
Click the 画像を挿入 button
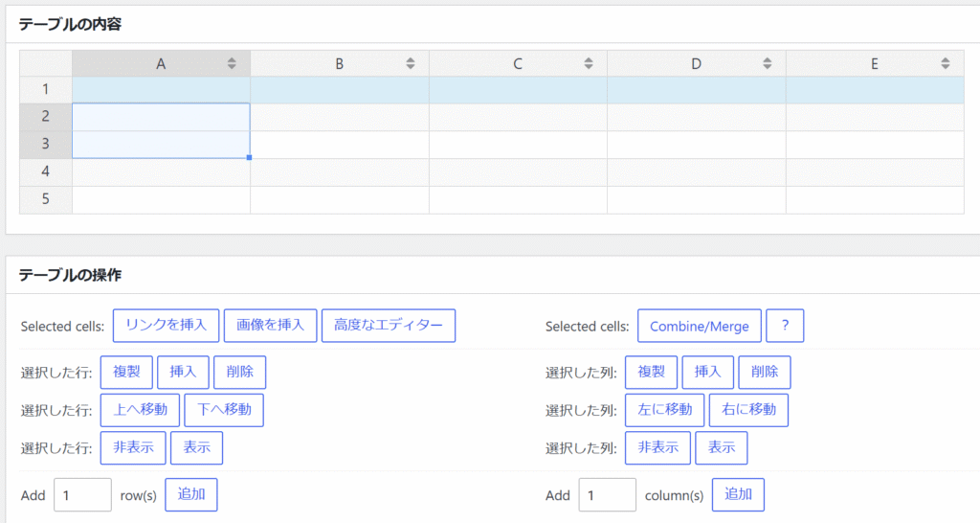coord(270,326)
